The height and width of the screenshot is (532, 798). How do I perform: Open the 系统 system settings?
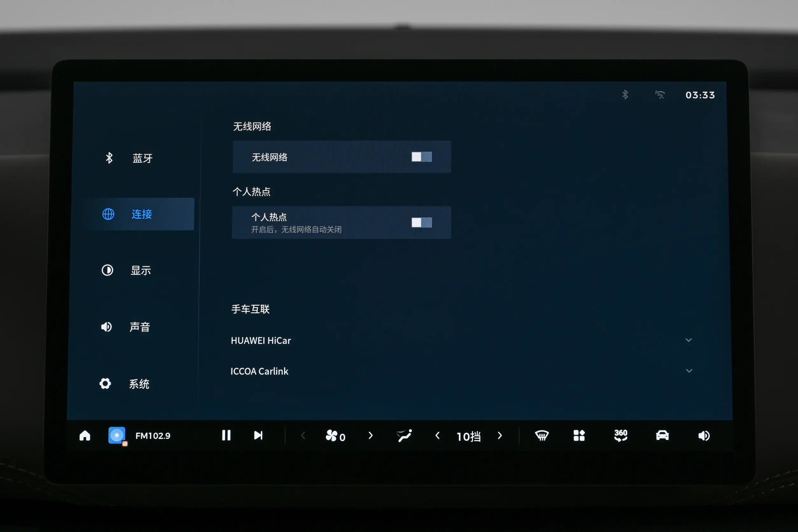pos(138,384)
